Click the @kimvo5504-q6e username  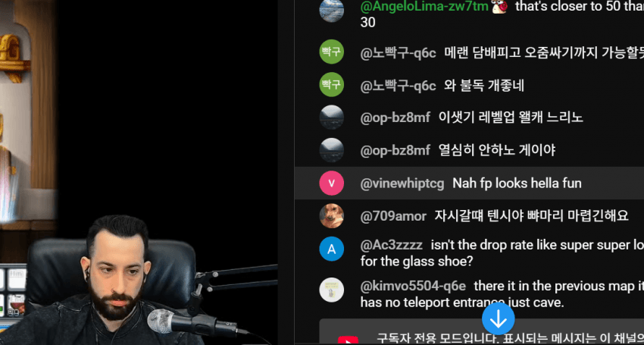pos(413,286)
